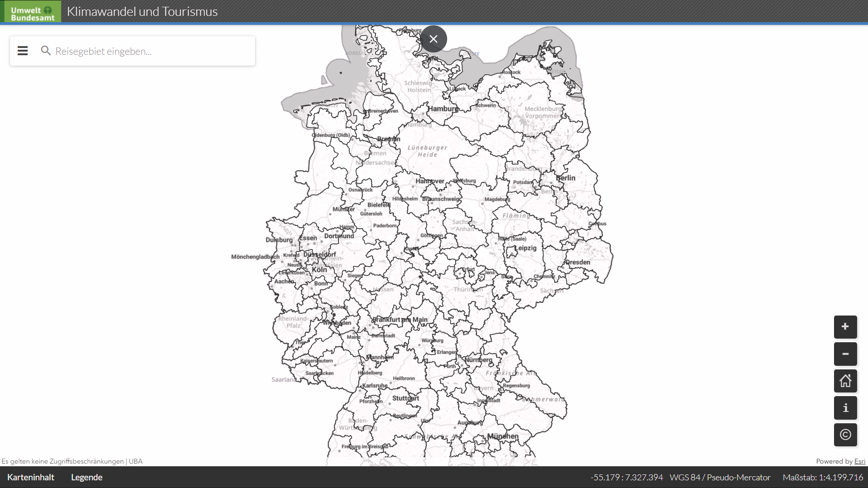
Task: Open the hamburger menu
Action: (x=23, y=51)
